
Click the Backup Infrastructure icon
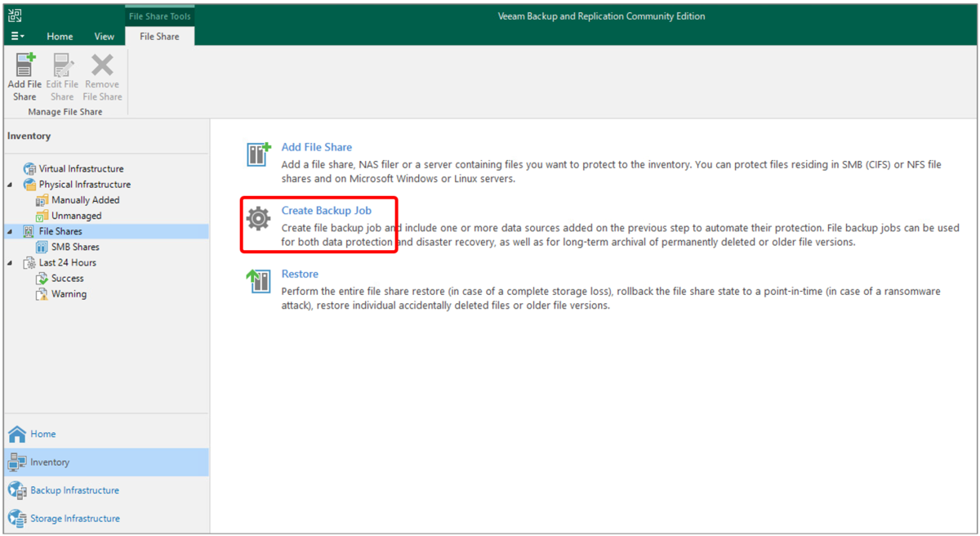tap(17, 490)
